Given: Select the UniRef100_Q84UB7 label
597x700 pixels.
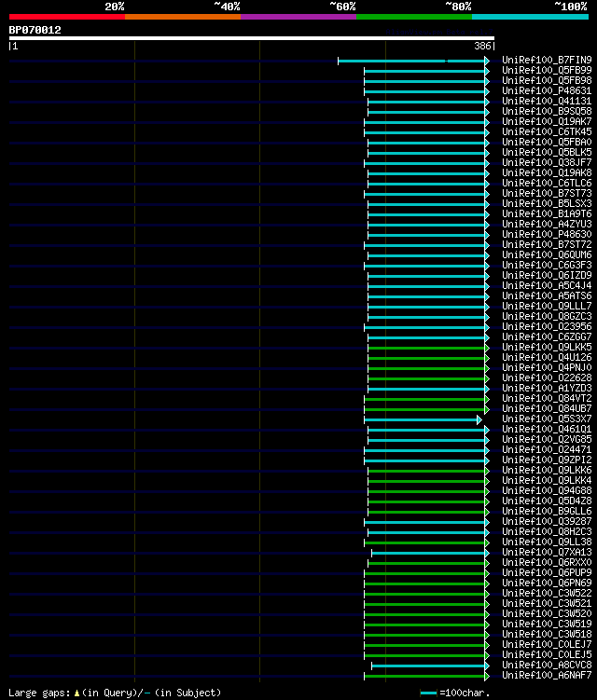Looking at the screenshot, I should (x=547, y=409).
